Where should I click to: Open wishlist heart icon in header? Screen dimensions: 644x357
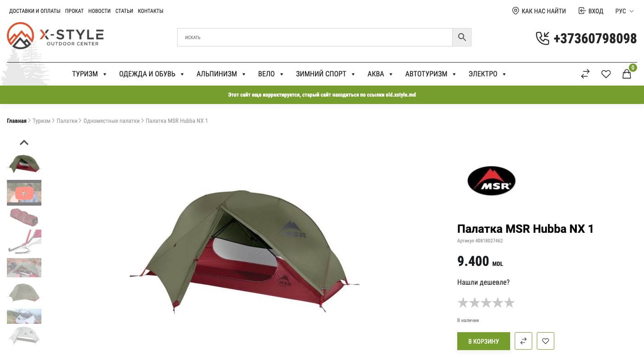[x=606, y=74]
